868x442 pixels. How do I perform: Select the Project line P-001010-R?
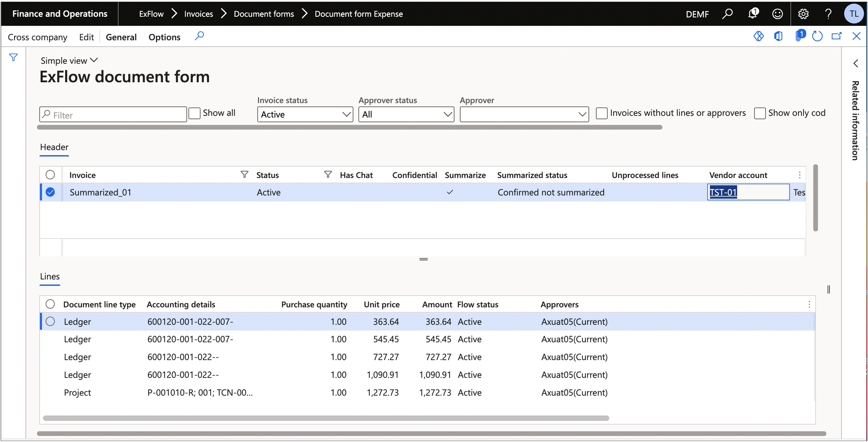coord(428,393)
